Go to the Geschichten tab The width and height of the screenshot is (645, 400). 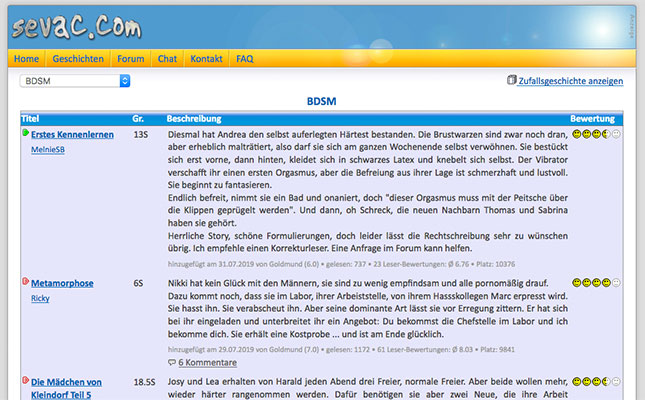point(78,59)
